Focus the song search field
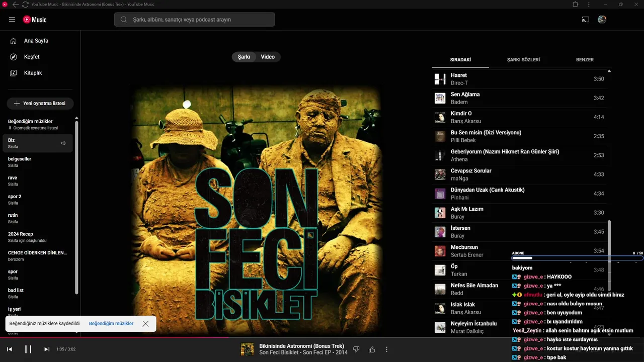This screenshot has height=362, width=644. point(194,20)
